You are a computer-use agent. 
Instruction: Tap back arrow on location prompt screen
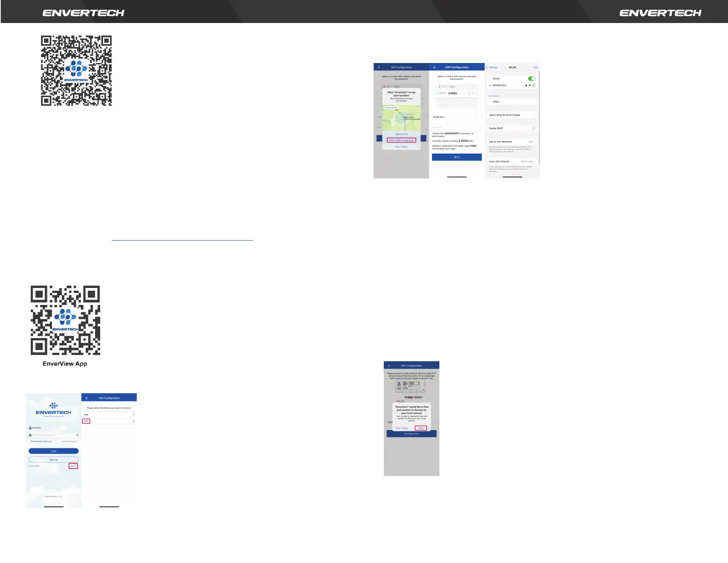379,67
